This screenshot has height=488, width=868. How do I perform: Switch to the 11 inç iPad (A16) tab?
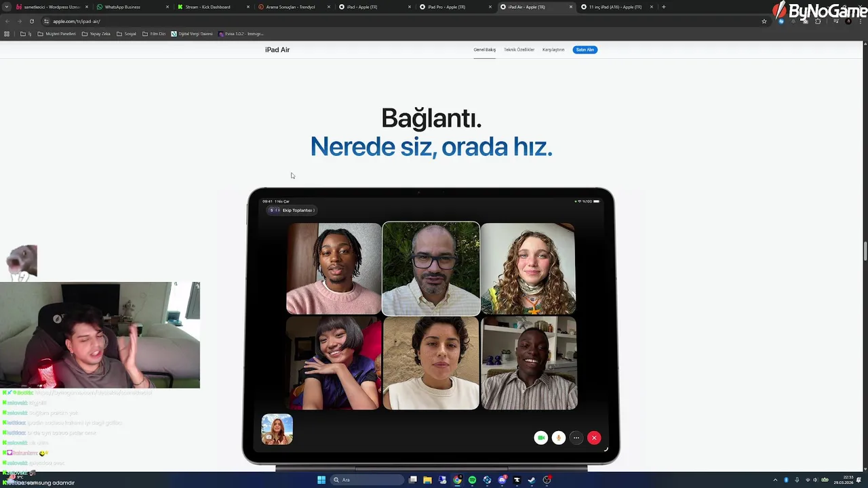click(616, 7)
